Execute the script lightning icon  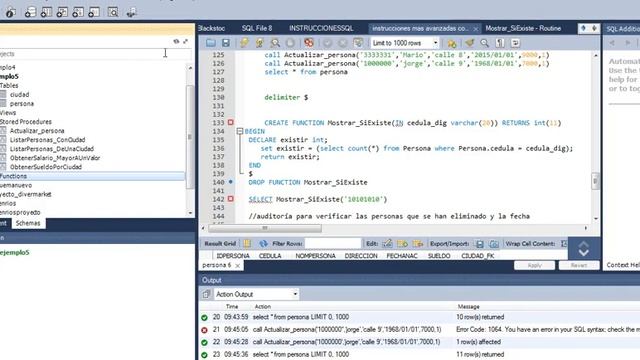pos(244,43)
